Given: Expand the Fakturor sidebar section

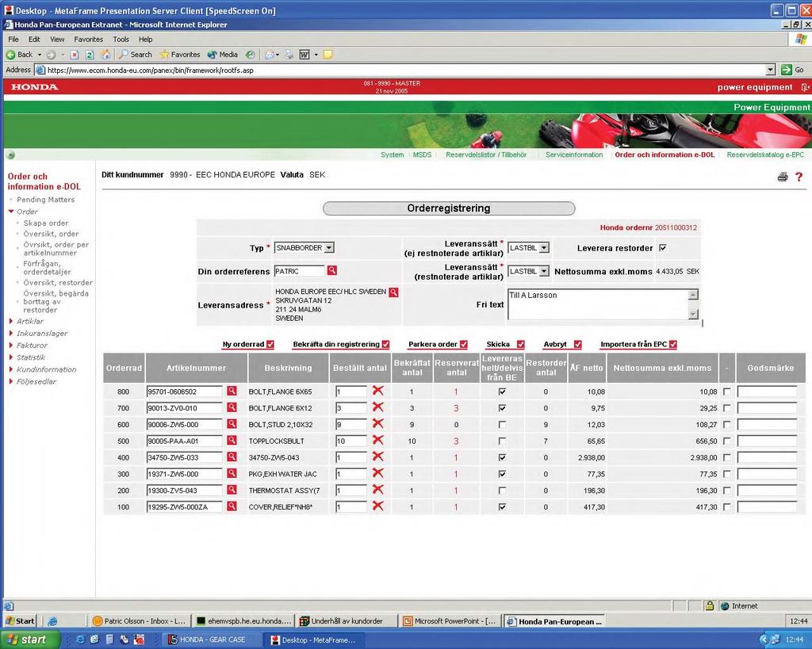Looking at the screenshot, I should pyautogui.click(x=11, y=345).
